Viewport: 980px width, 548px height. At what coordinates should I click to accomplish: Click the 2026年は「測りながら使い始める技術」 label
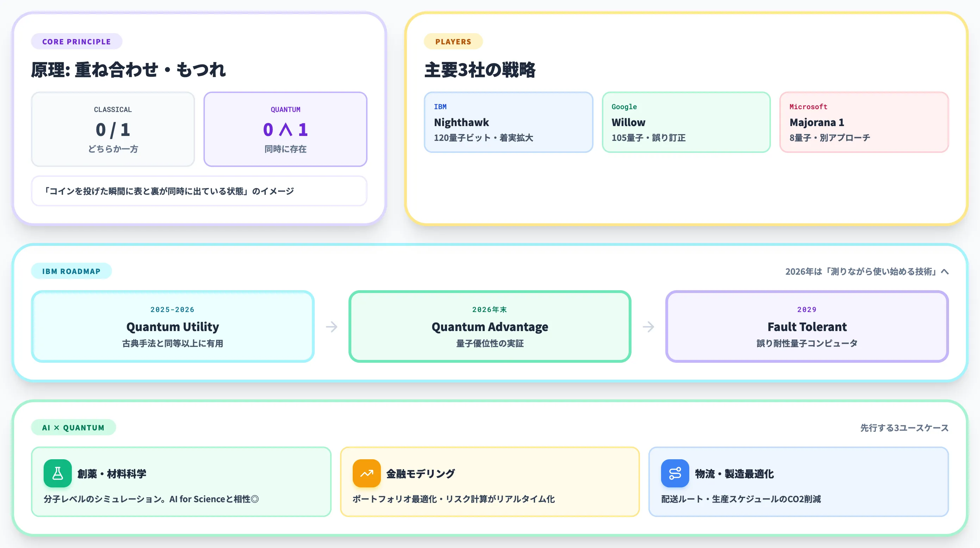coord(861,272)
